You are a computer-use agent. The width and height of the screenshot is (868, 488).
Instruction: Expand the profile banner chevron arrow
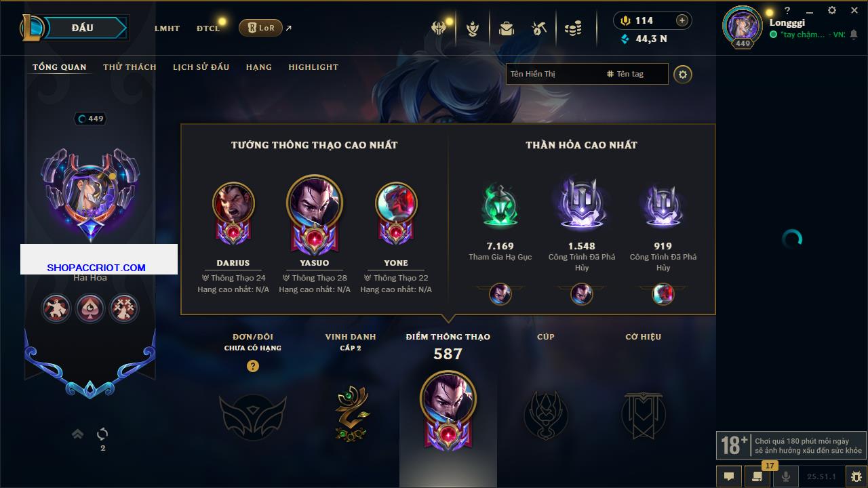tap(78, 434)
